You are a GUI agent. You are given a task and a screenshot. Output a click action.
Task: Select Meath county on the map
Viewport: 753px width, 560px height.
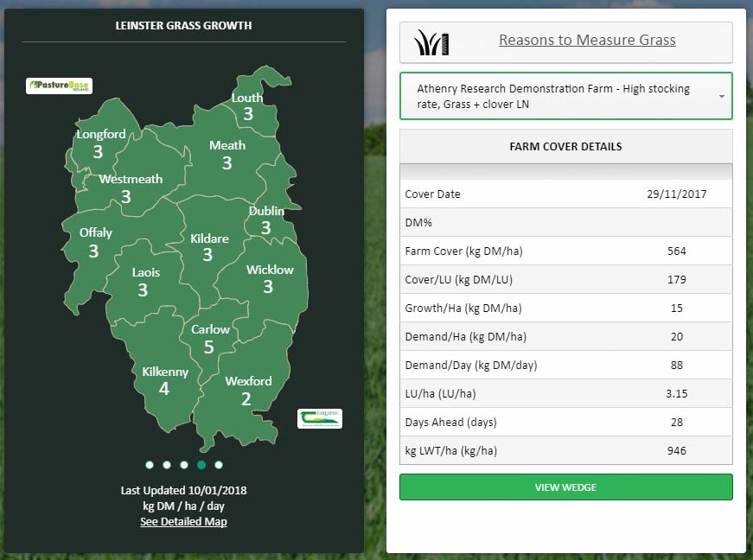[x=227, y=155]
